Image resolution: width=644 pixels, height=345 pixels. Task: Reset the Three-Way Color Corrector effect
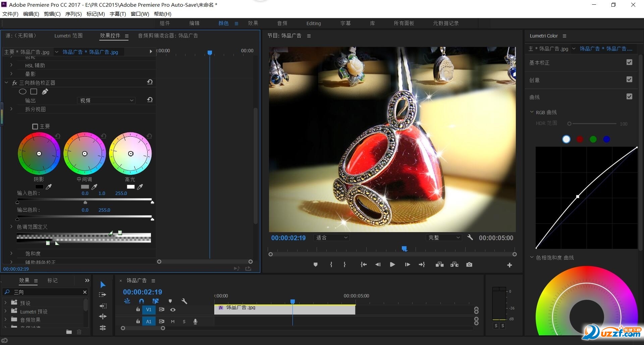[x=150, y=82]
